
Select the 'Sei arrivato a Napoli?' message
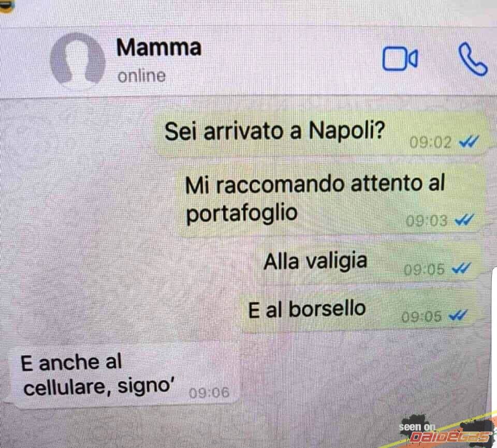click(319, 133)
